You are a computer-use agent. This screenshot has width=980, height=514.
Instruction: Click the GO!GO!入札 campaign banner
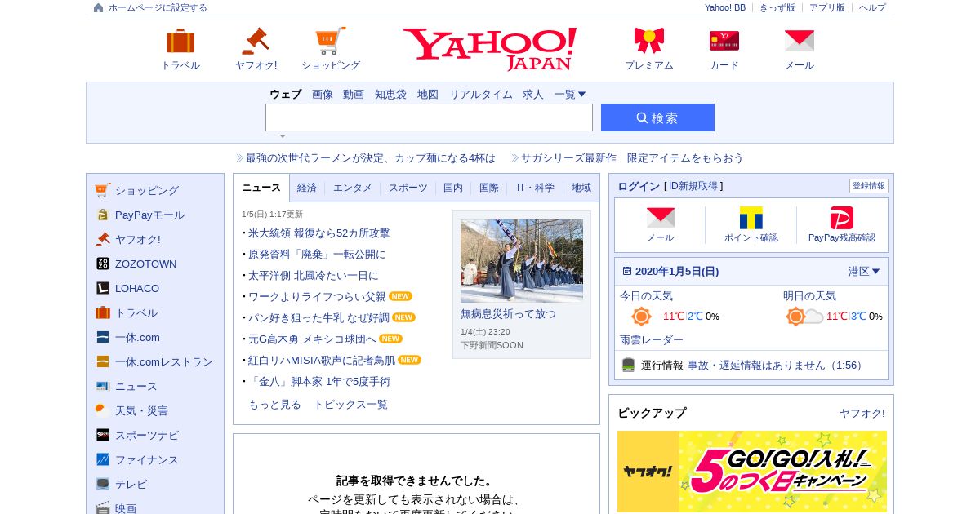coord(752,472)
